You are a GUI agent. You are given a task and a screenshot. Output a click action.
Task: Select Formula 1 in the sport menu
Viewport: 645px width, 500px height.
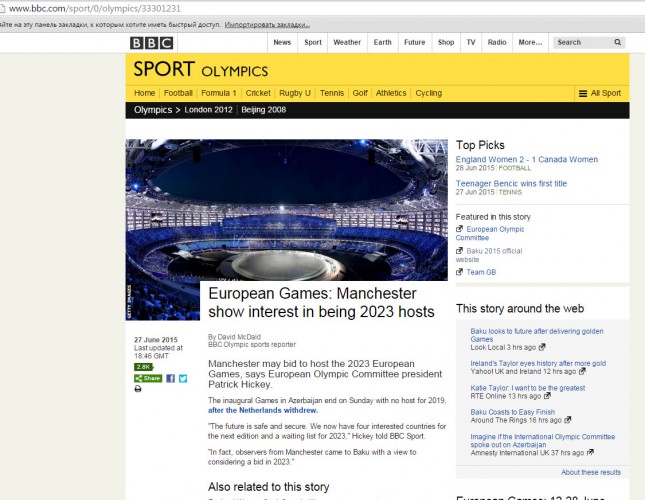pyautogui.click(x=218, y=93)
